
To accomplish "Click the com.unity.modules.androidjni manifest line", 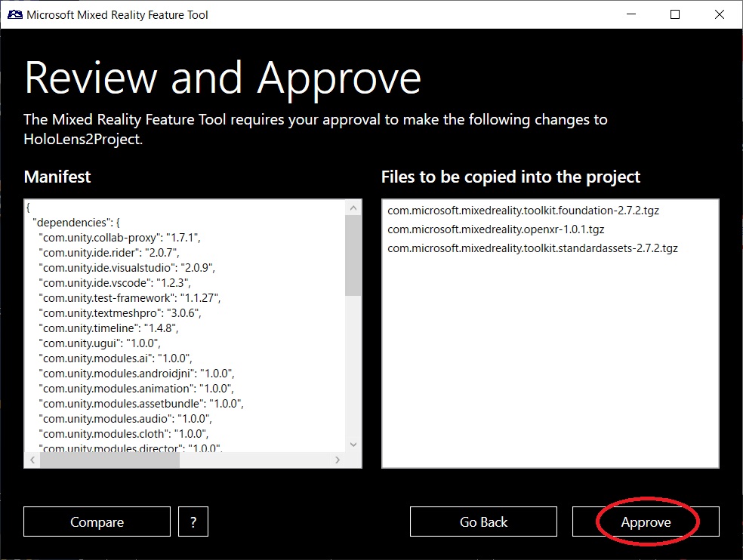I will click(x=137, y=374).
